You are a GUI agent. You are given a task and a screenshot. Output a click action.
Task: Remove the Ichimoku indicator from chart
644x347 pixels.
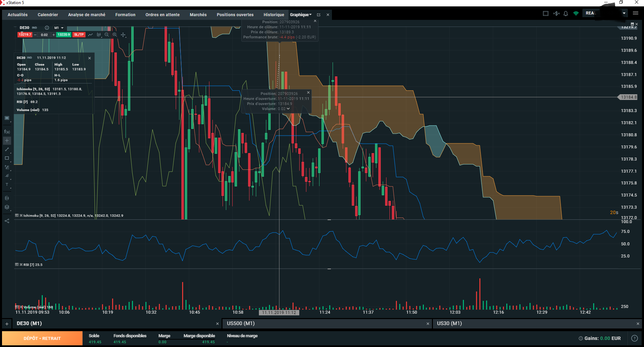click(x=21, y=215)
